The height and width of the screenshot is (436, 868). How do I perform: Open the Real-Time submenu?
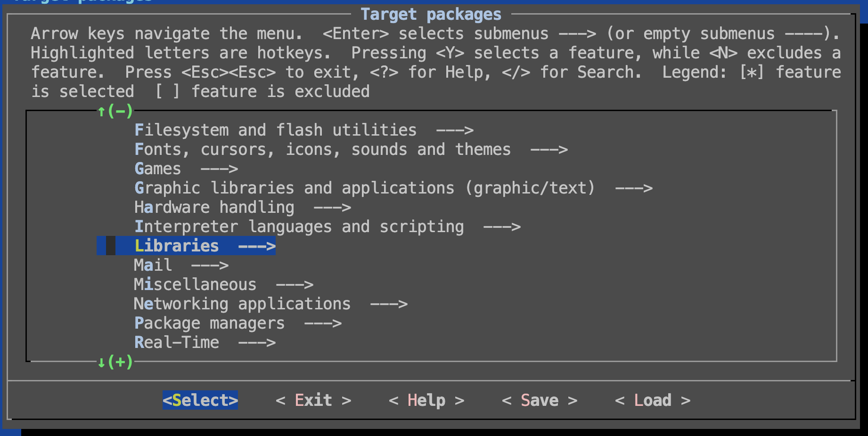[177, 342]
